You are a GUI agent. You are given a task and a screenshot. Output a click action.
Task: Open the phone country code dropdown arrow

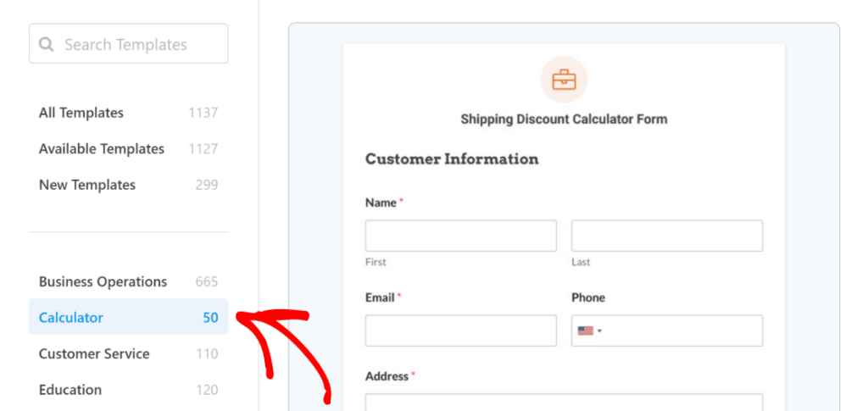tap(599, 331)
